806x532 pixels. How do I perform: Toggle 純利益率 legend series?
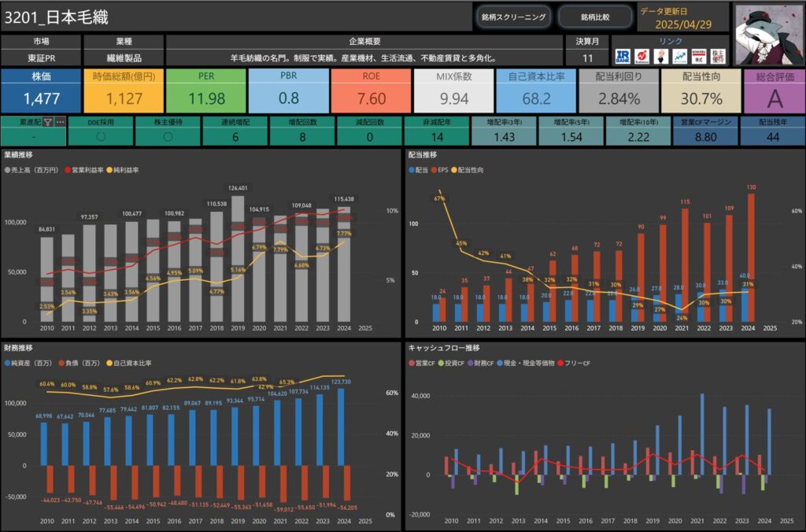click(x=122, y=170)
